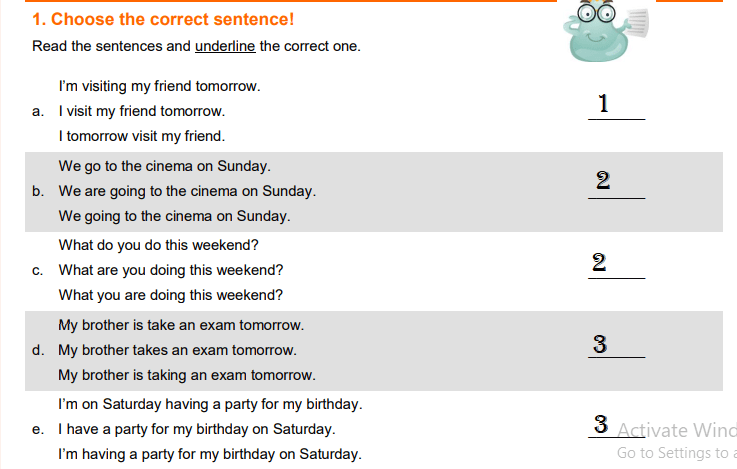
Task: Select sentence "I visit my friend tomorrow."
Action: 141,111
